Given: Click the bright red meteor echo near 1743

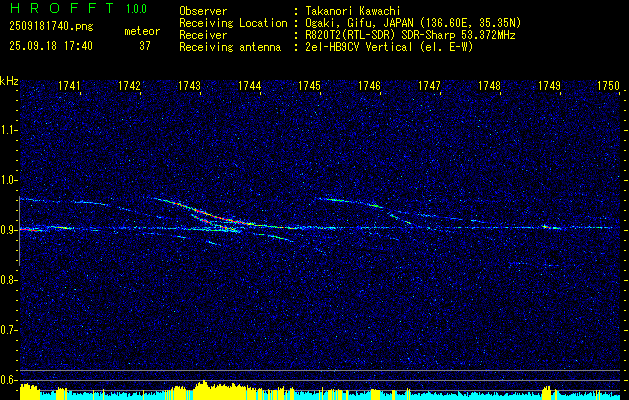Looking at the screenshot, I should pyautogui.click(x=209, y=213).
